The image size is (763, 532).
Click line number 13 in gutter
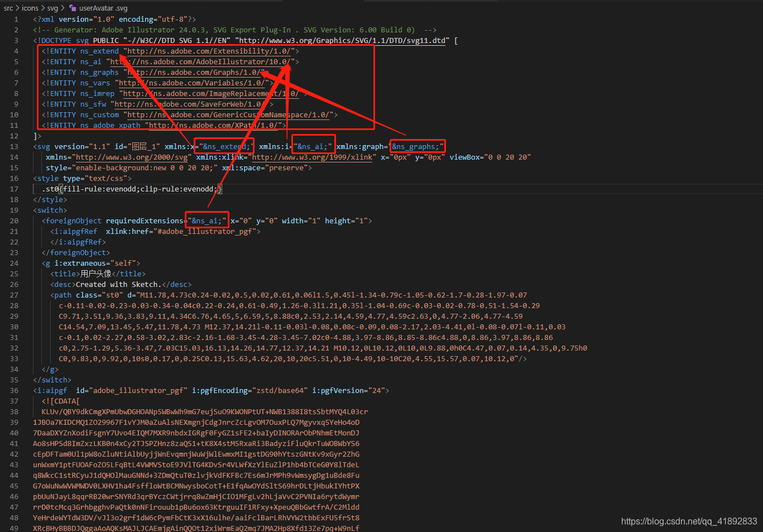pyautogui.click(x=14, y=147)
